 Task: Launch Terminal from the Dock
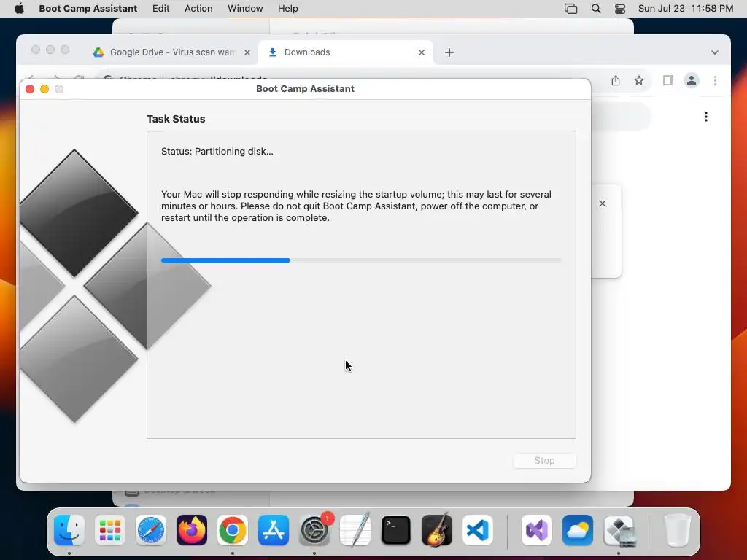(x=396, y=530)
